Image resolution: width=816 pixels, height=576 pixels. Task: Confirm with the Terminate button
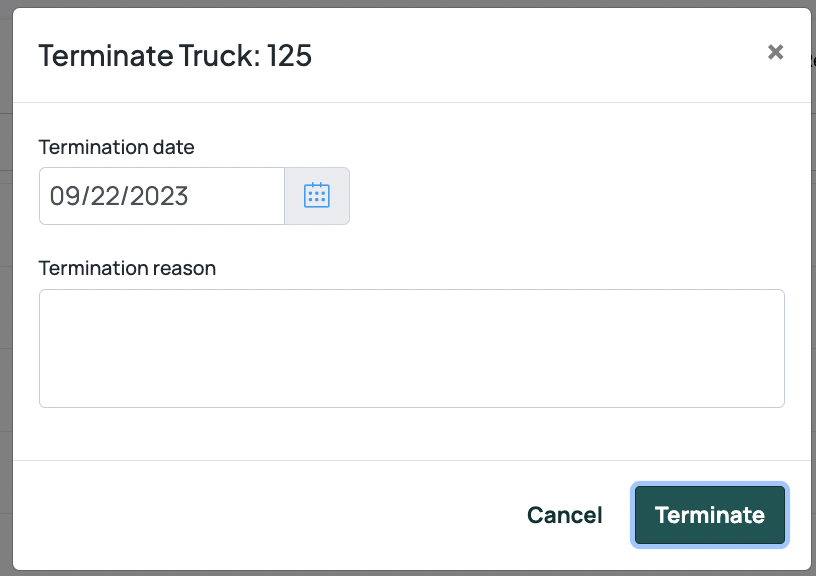(710, 515)
